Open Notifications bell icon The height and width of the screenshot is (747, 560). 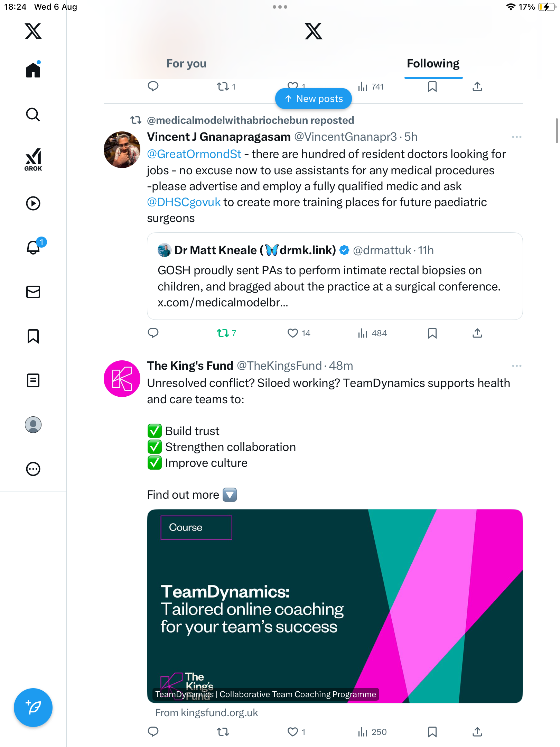33,247
